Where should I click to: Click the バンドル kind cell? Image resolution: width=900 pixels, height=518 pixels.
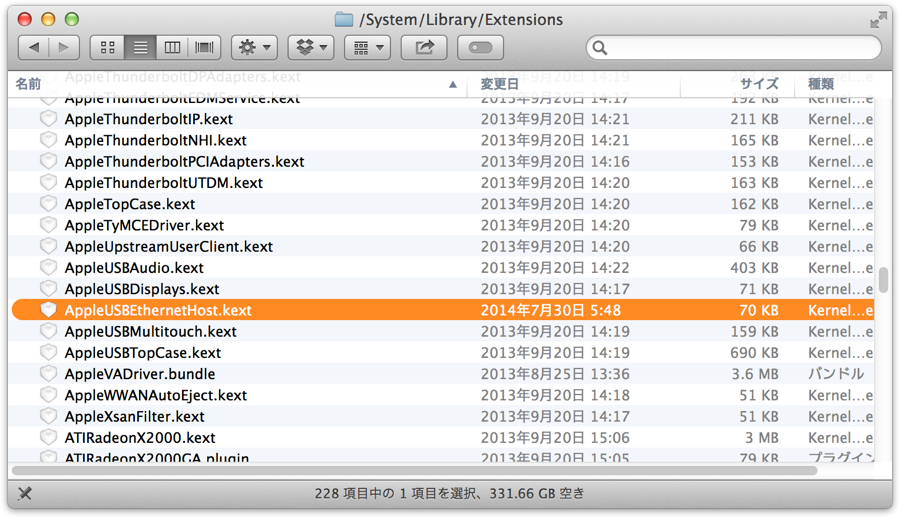coord(836,374)
